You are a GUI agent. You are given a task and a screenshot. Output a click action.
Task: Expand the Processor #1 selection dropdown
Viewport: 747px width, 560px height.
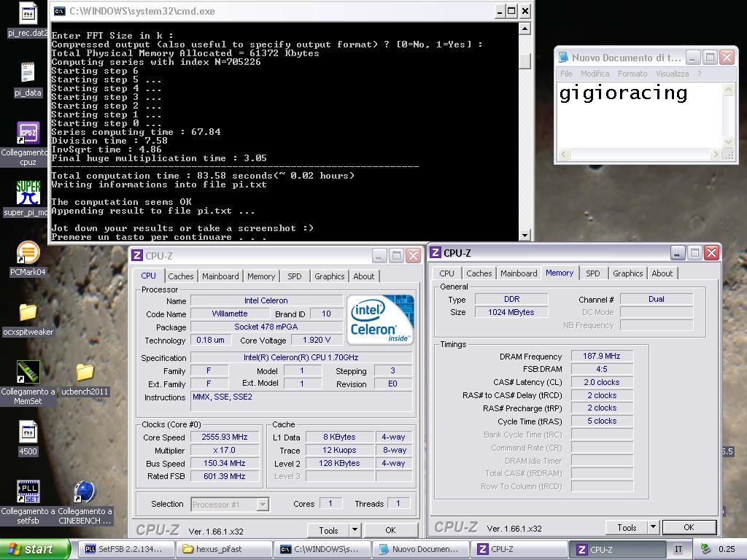pos(263,505)
